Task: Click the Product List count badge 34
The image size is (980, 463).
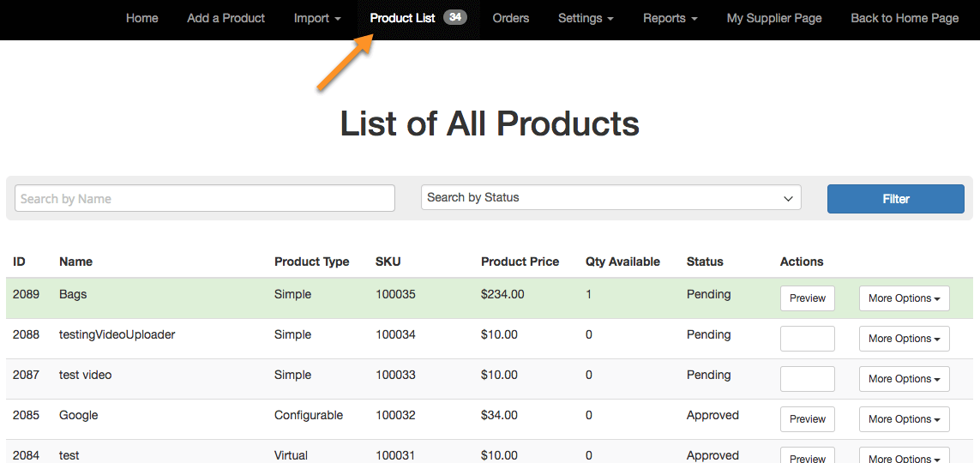Action: [x=454, y=18]
